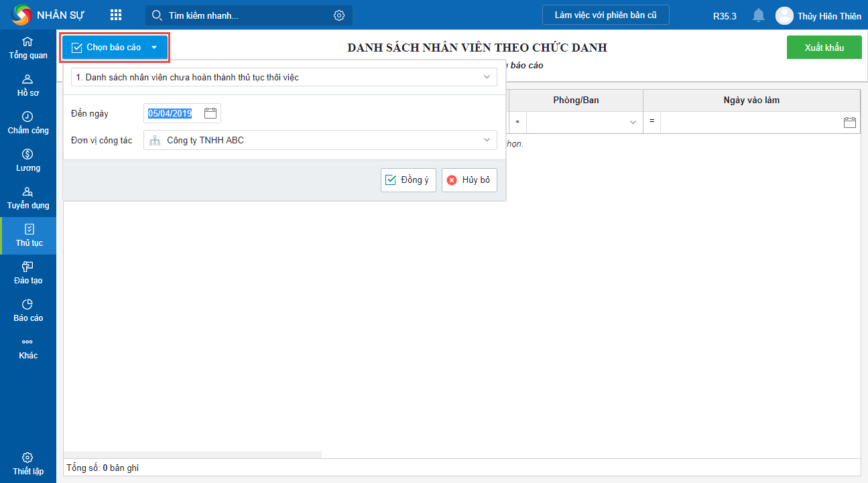
Task: Open calendar picker for Đến ngày
Action: point(210,113)
